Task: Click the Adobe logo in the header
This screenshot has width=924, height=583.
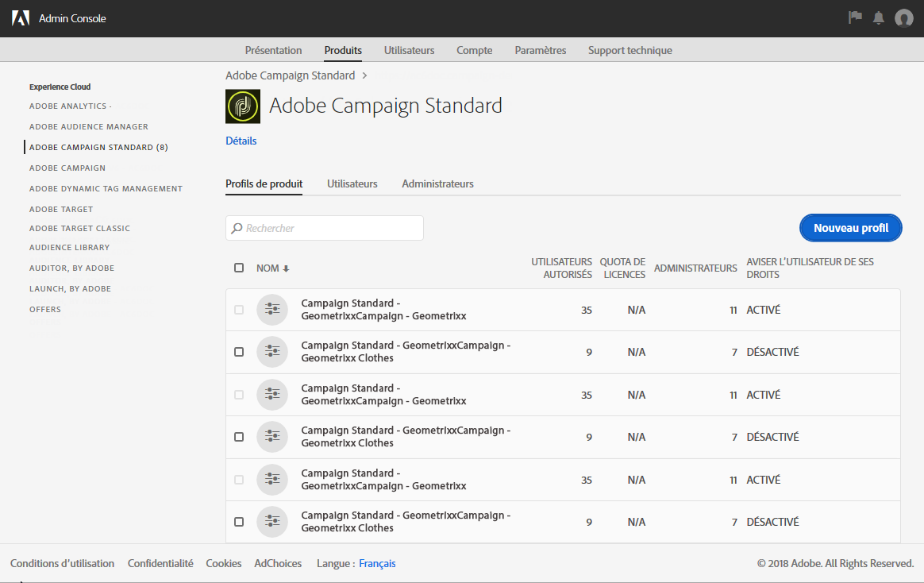Action: tap(21, 18)
